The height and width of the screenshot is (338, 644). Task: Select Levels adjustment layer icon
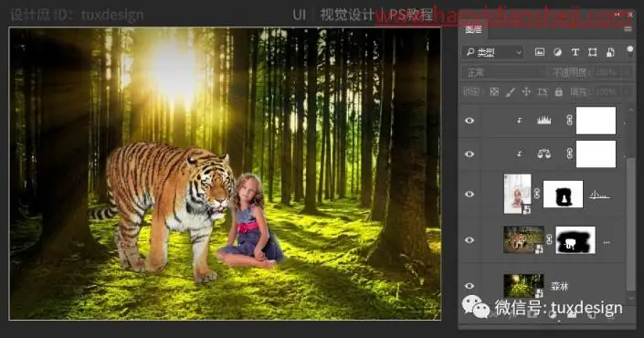click(544, 121)
